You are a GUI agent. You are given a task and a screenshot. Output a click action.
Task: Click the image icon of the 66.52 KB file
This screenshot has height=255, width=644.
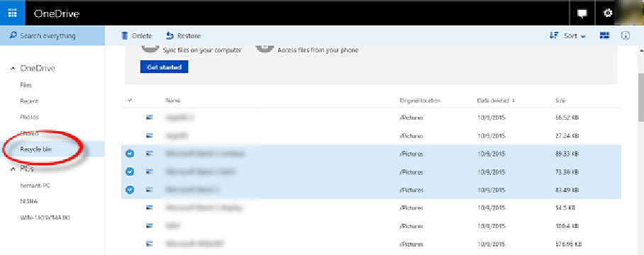click(x=150, y=118)
